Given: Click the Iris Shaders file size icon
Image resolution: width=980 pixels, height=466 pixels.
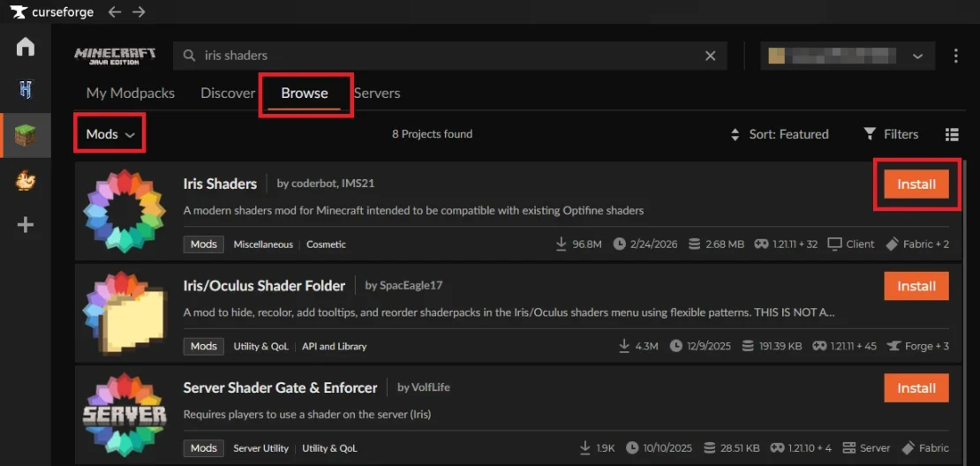Looking at the screenshot, I should click(694, 244).
